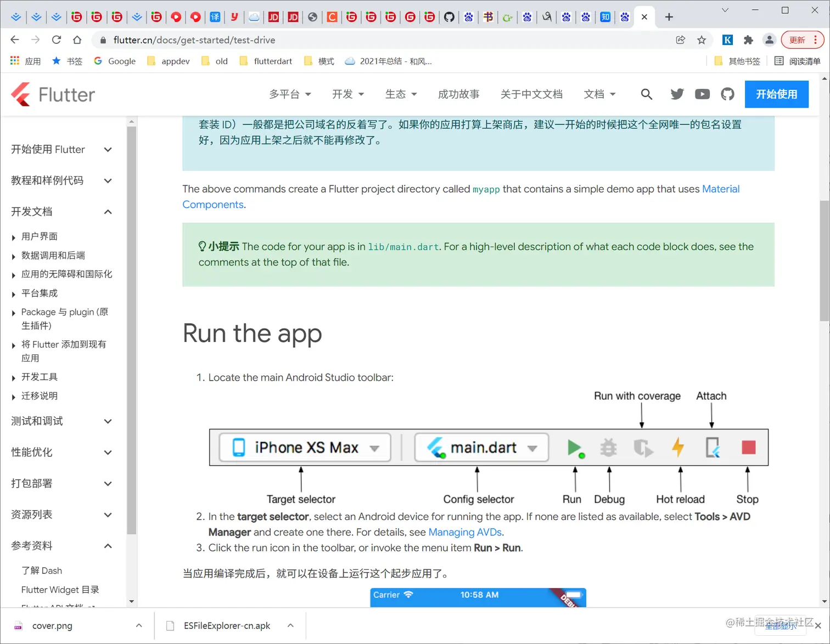
Task: Open the 阅读清单 reading list
Action: [798, 61]
